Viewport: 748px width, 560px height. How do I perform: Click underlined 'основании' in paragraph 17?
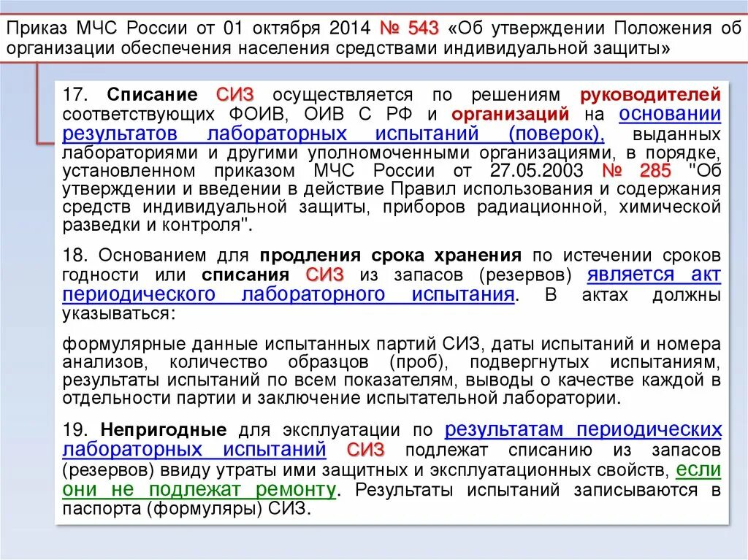point(670,114)
